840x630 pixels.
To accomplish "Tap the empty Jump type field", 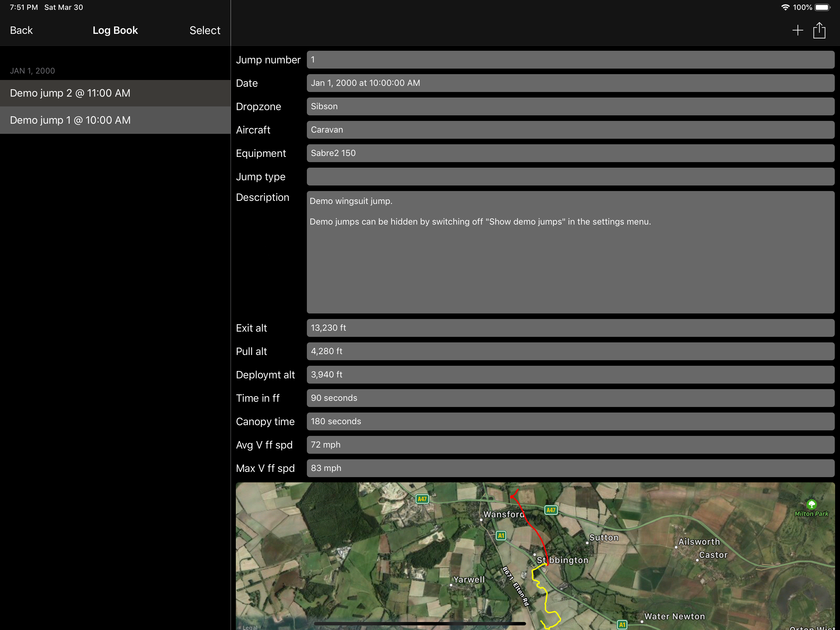I will coord(570,177).
